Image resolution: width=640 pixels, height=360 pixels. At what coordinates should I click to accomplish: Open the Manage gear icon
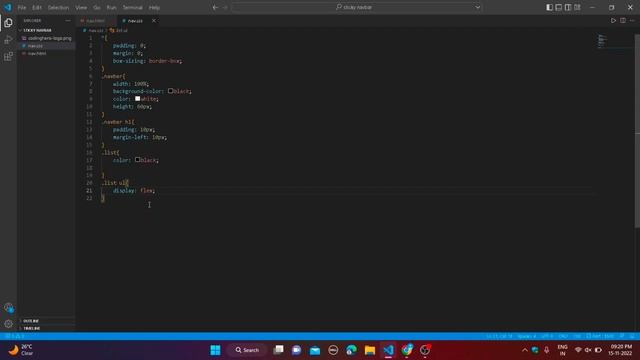click(x=8, y=324)
